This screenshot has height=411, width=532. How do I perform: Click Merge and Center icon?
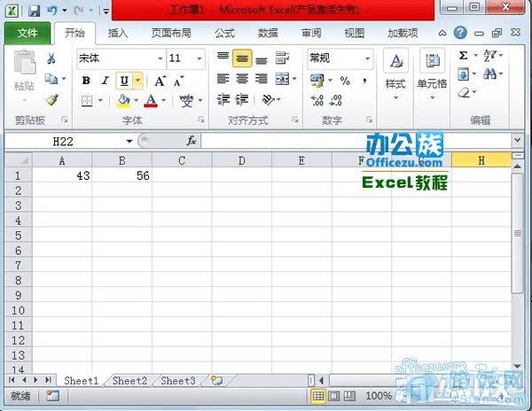(282, 79)
